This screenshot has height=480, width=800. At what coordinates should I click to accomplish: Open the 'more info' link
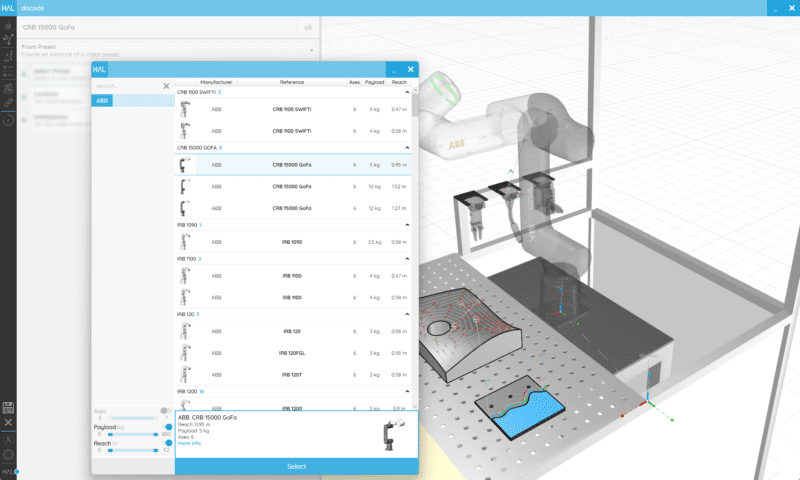pyautogui.click(x=189, y=443)
